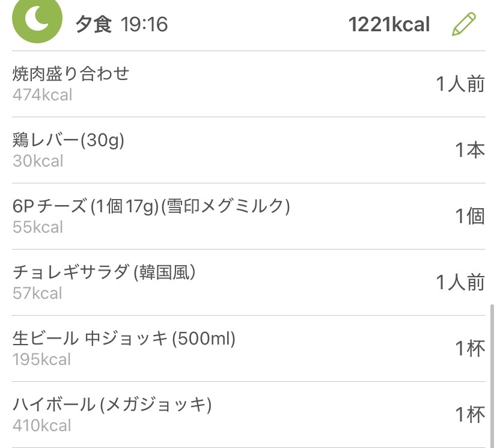
Task: Click the 195kcal label under 生ビール
Action: point(42,360)
